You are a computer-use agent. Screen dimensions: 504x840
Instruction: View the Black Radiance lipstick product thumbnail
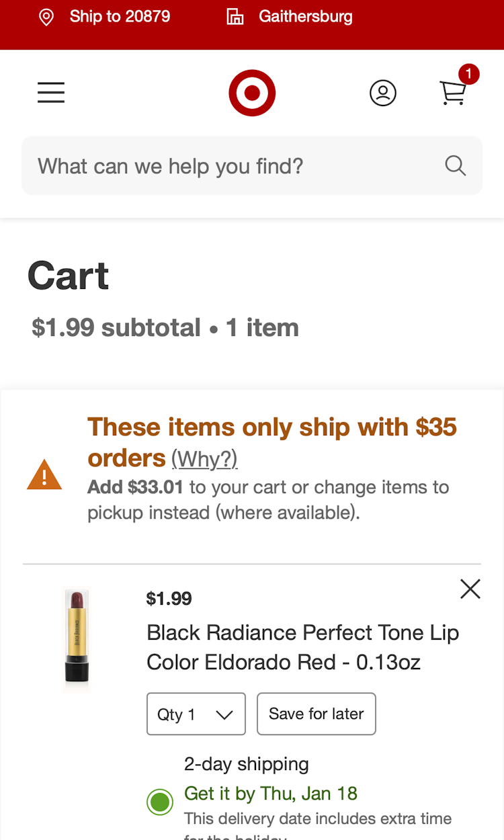(76, 638)
